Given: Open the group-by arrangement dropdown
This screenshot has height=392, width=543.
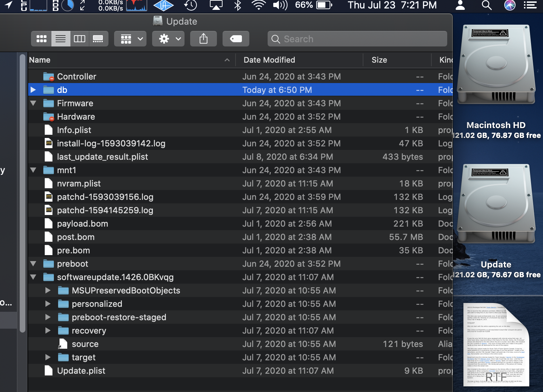Looking at the screenshot, I should [x=130, y=39].
